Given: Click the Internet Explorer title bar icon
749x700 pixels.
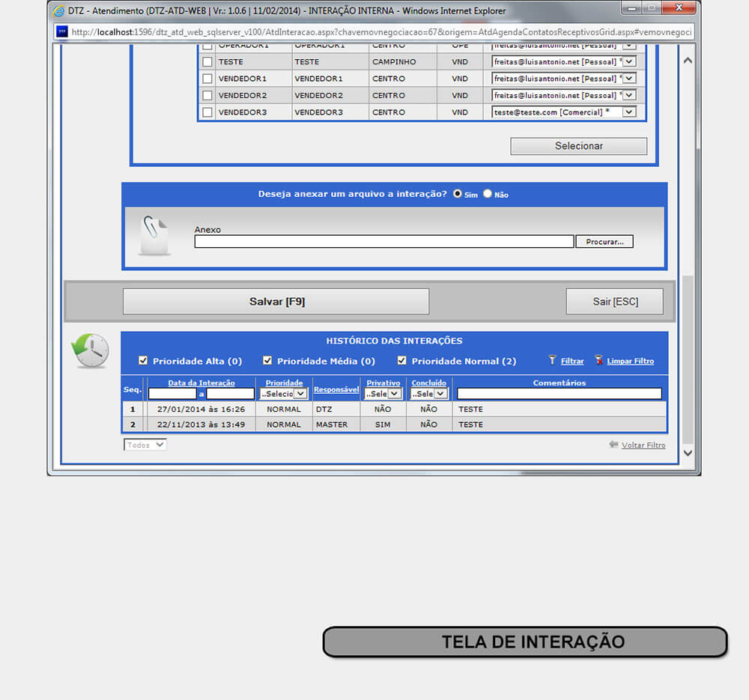Looking at the screenshot, I should tap(59, 10).
